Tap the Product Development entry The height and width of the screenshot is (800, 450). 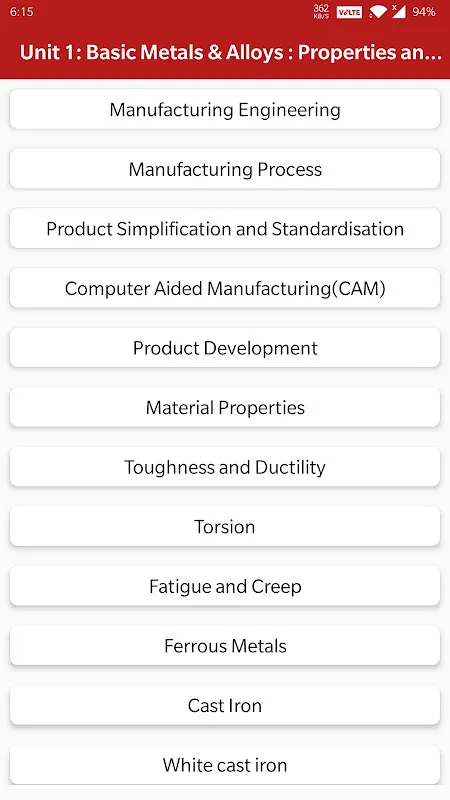(225, 348)
